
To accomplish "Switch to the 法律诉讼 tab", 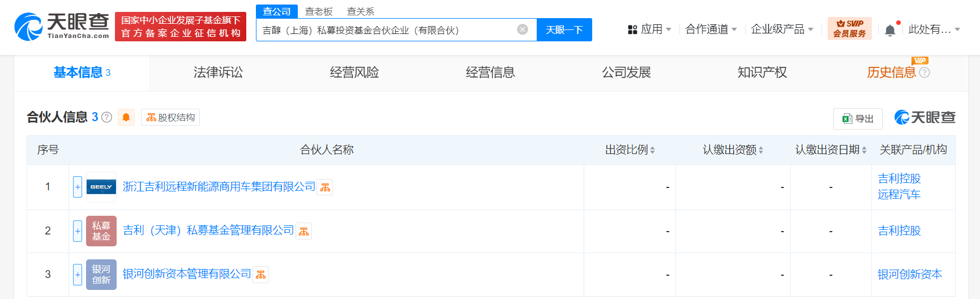I will [x=218, y=72].
